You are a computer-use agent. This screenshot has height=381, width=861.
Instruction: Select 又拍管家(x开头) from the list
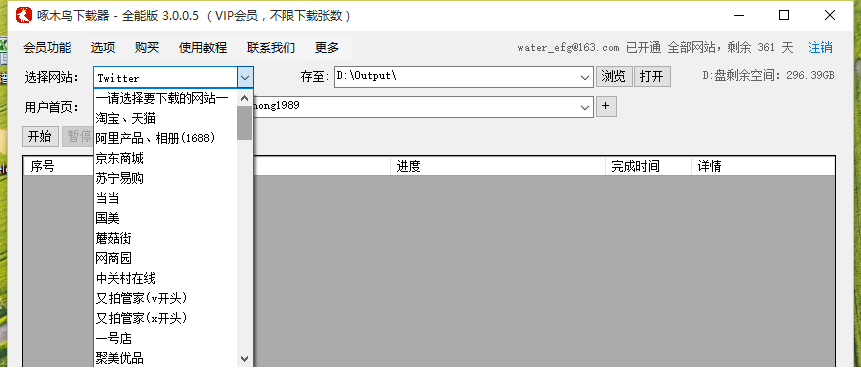(166, 318)
